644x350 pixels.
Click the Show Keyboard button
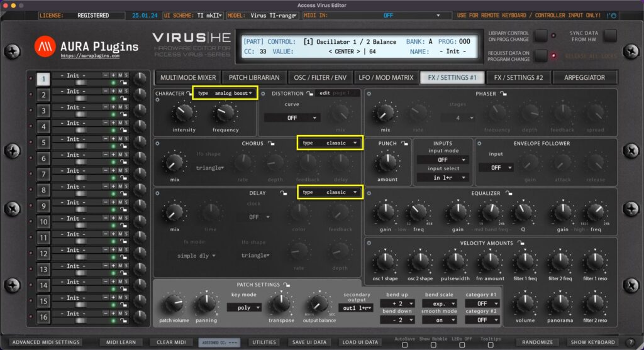pyautogui.click(x=592, y=342)
